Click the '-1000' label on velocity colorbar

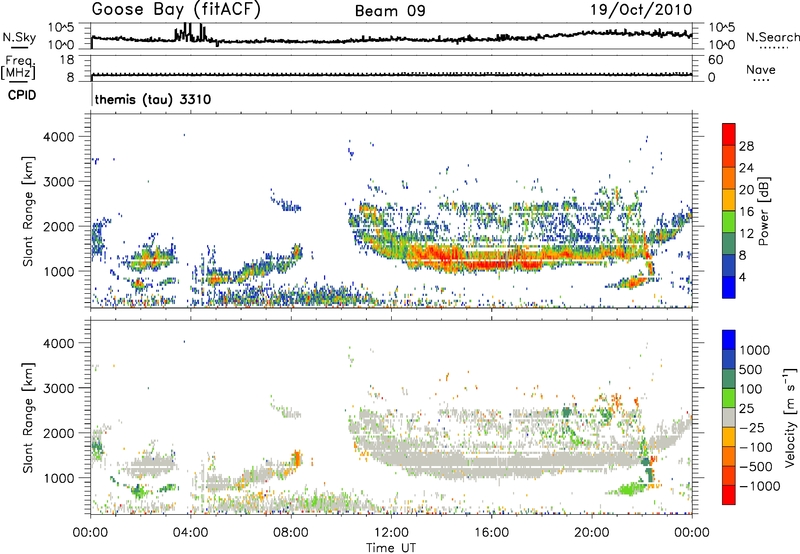pos(759,486)
